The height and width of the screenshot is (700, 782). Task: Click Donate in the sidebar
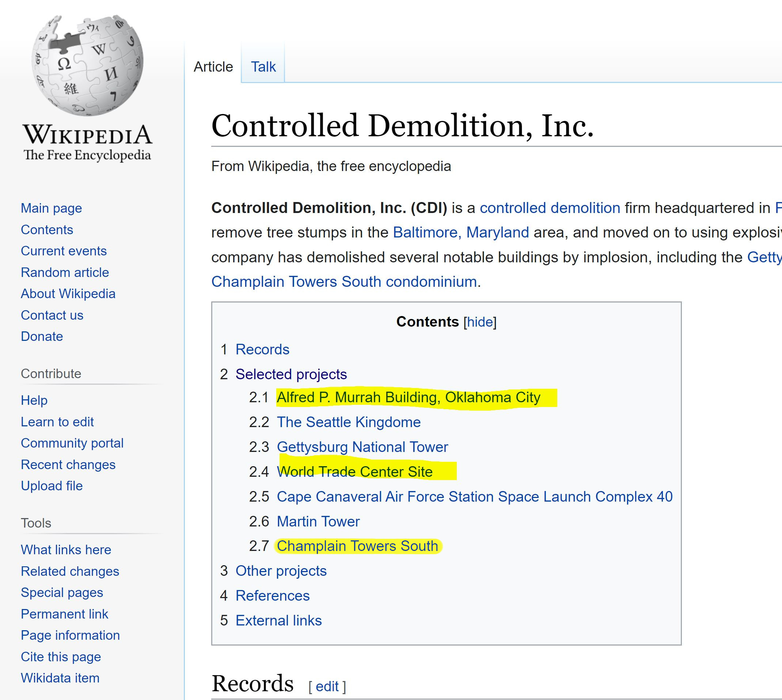pos(42,336)
